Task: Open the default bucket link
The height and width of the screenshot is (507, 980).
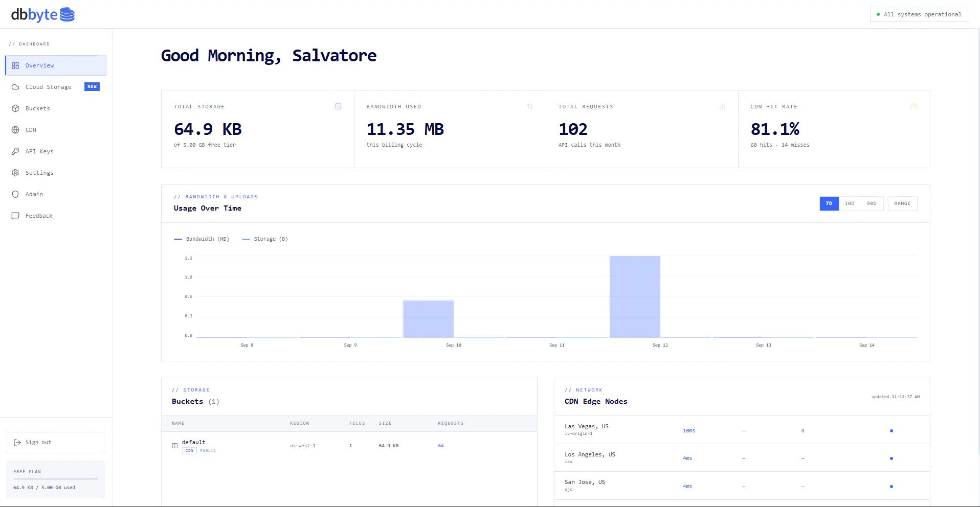Action: click(193, 442)
